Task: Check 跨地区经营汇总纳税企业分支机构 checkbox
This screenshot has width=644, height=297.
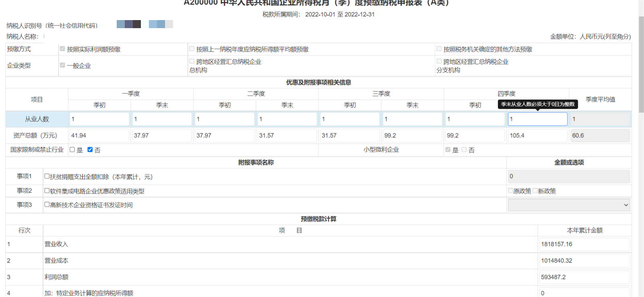Action: 439,61
